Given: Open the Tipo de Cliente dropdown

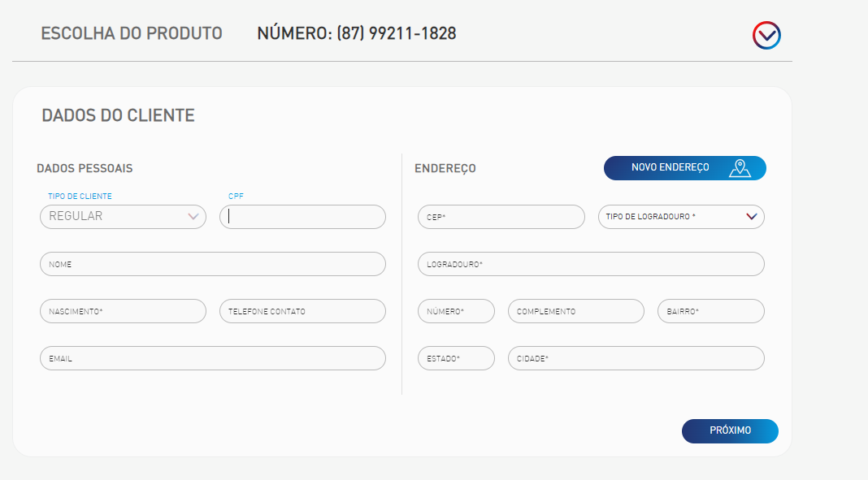Looking at the screenshot, I should coord(123,217).
